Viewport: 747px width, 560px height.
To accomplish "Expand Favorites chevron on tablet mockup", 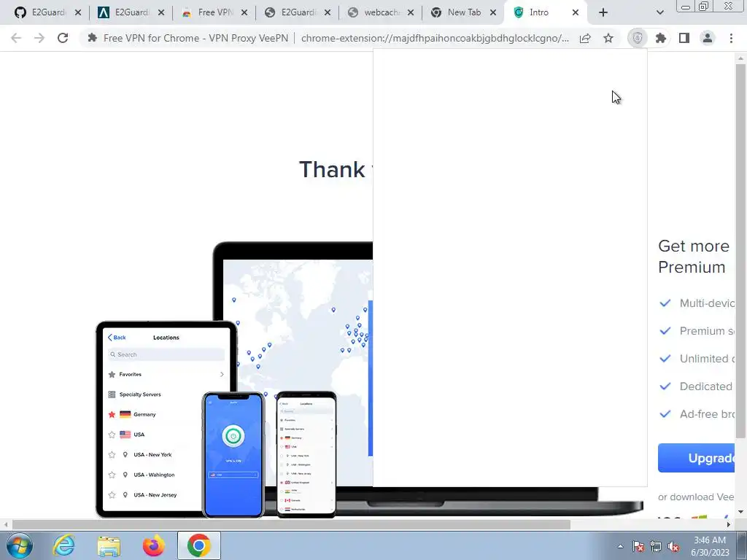I will (x=222, y=374).
